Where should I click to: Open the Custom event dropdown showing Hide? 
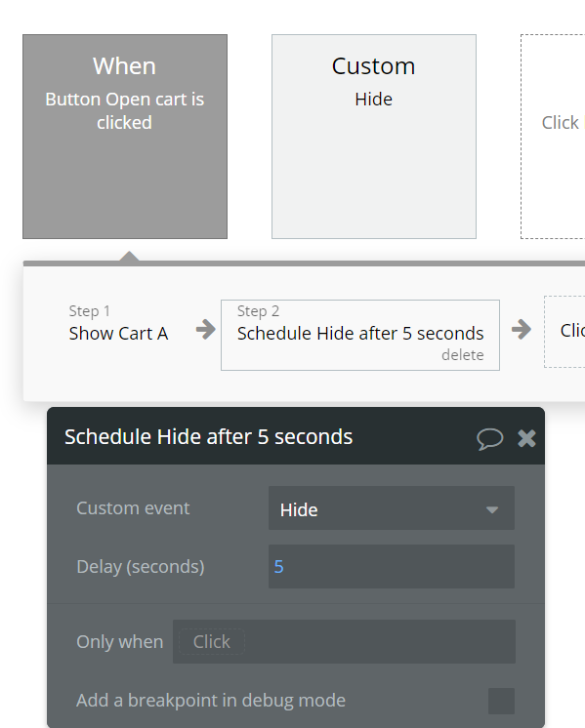click(392, 508)
